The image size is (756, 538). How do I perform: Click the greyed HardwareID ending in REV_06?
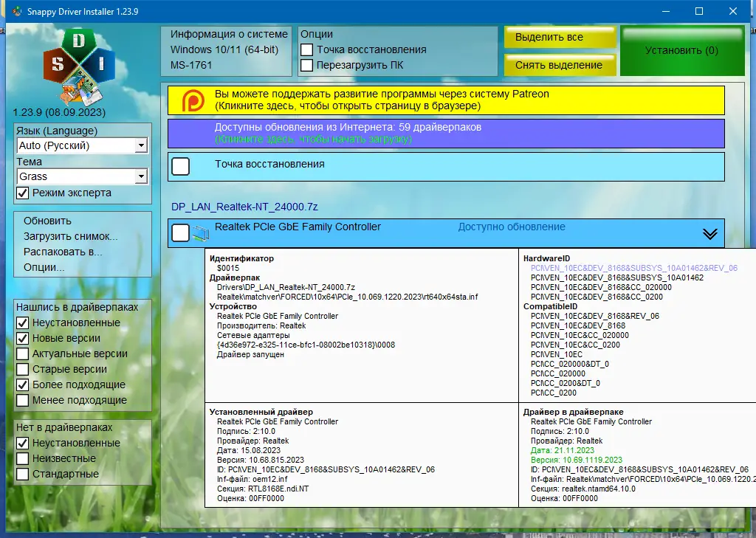coord(634,268)
